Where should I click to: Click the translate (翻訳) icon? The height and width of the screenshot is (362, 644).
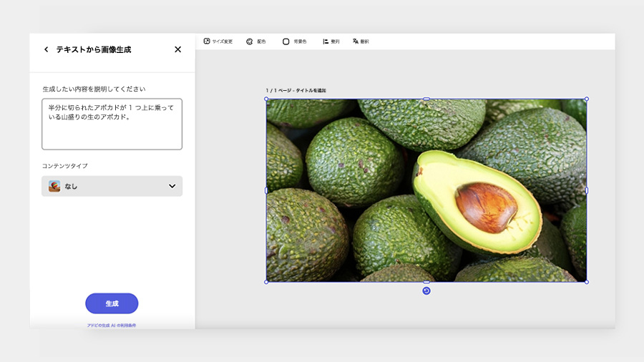(x=355, y=41)
